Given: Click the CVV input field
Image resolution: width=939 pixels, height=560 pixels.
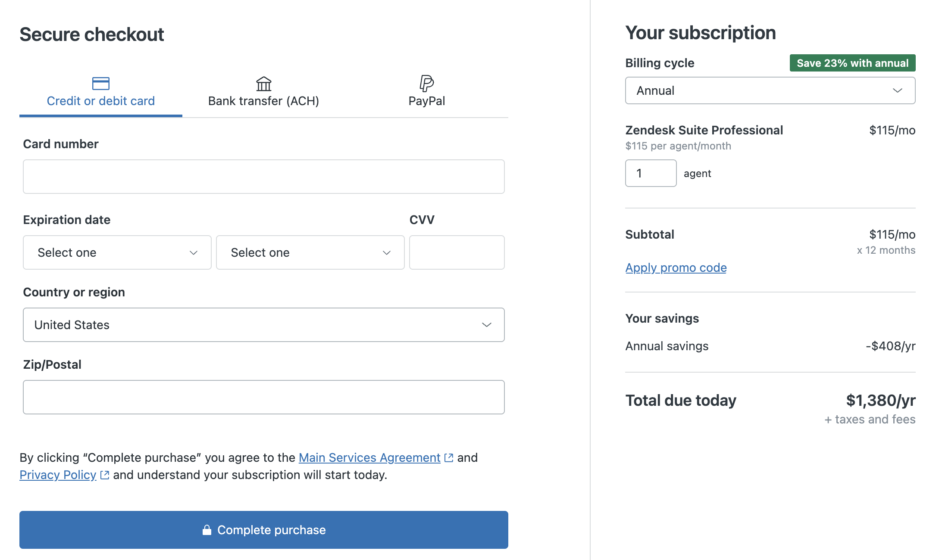Looking at the screenshot, I should click(x=457, y=252).
